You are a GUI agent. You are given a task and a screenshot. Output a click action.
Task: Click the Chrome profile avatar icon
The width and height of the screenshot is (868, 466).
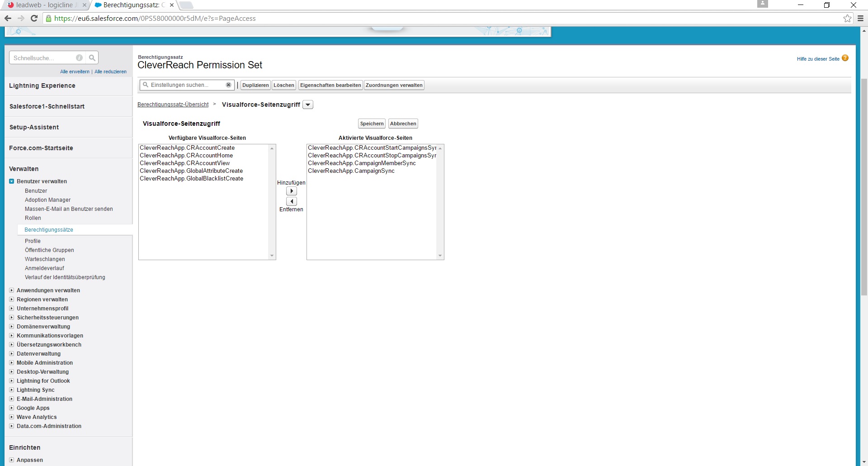763,4
